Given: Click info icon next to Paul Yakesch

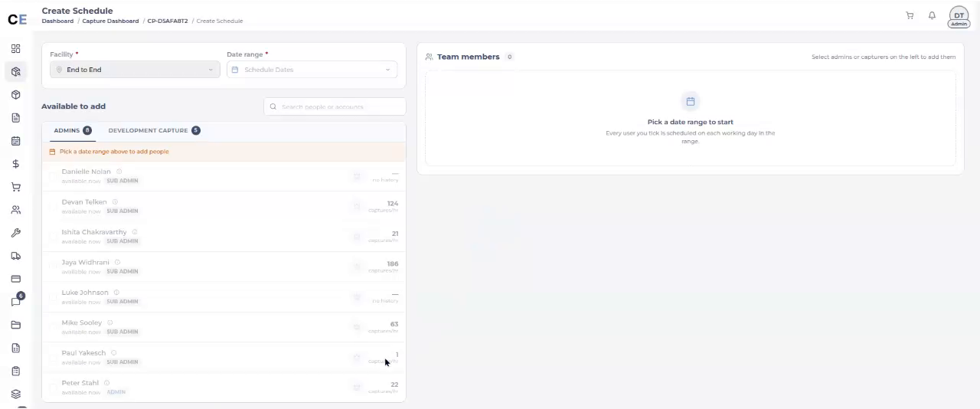Looking at the screenshot, I should tap(113, 353).
